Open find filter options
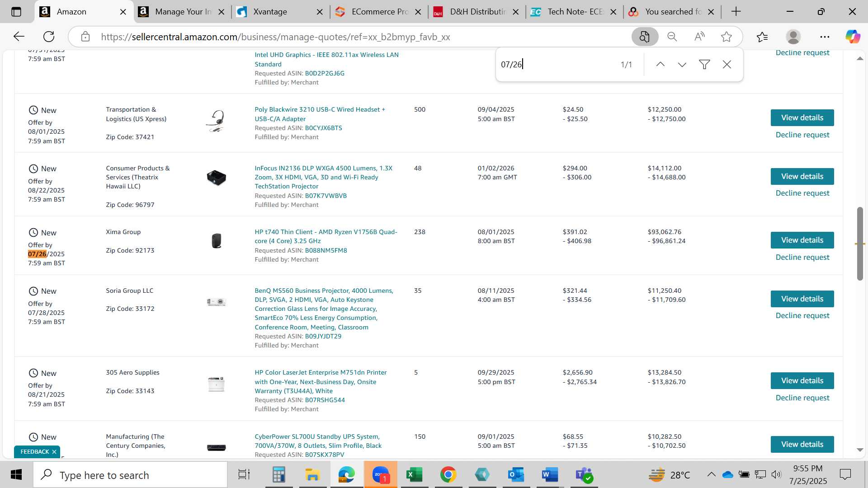 coord(704,65)
